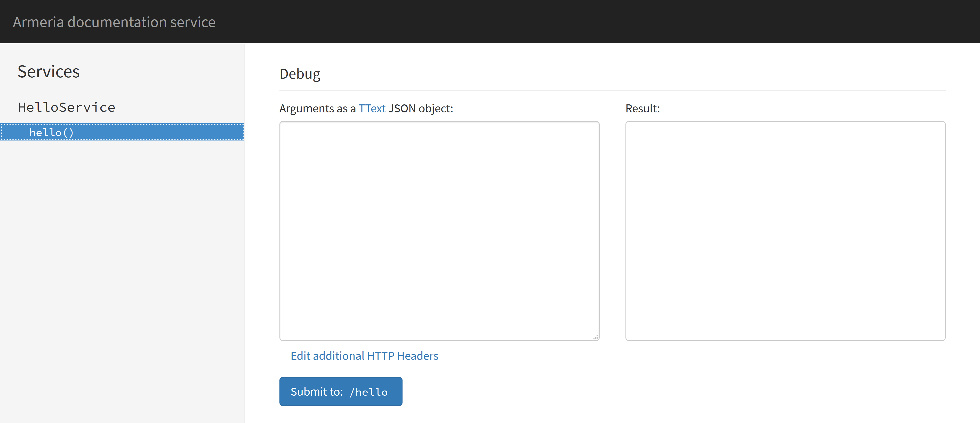Click inside the Result output box
This screenshot has width=980, height=423.
(x=785, y=230)
